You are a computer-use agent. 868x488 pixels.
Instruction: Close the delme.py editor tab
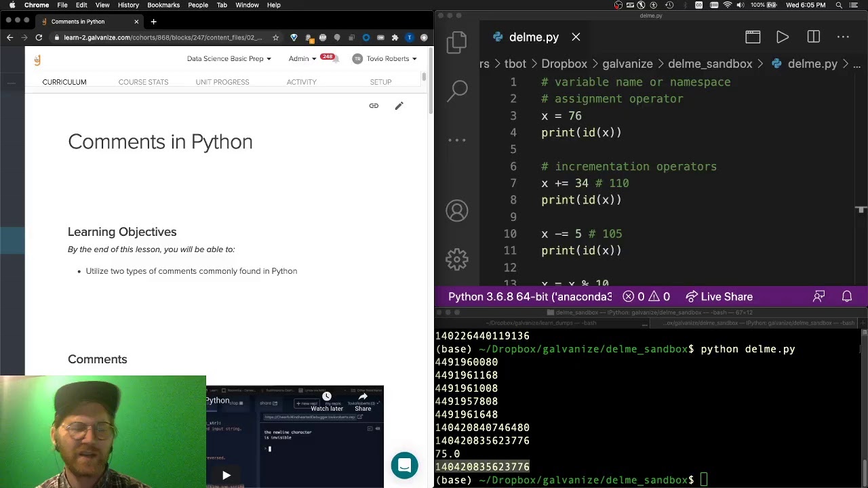[x=576, y=37]
